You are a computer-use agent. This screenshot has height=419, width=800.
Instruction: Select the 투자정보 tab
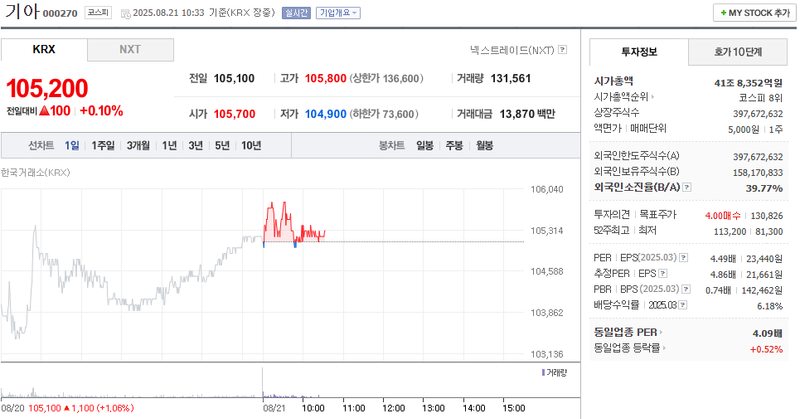point(639,52)
